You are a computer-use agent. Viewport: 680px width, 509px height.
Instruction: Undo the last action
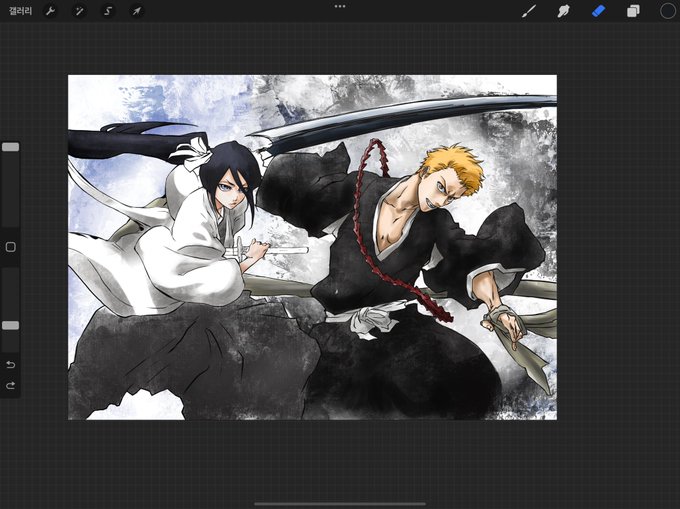[x=11, y=365]
